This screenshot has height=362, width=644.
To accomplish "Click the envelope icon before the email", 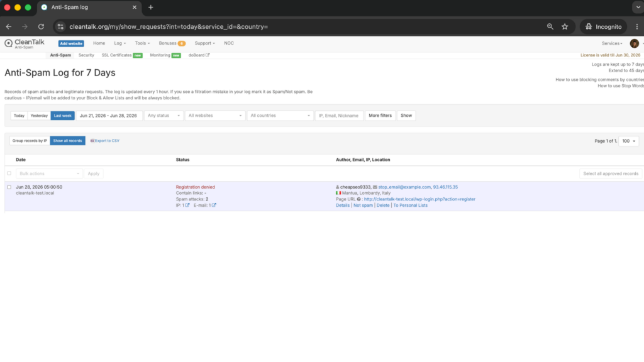I will point(375,187).
